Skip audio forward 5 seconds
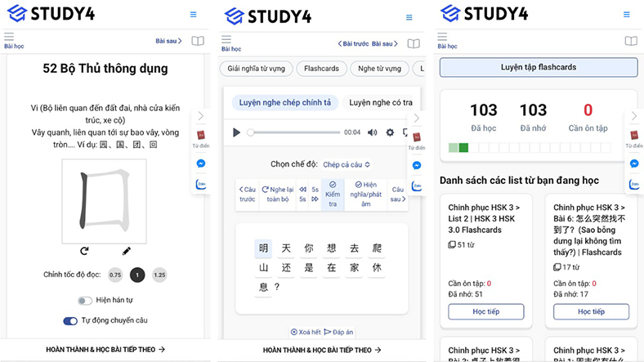This screenshot has height=362, width=644. tap(315, 194)
